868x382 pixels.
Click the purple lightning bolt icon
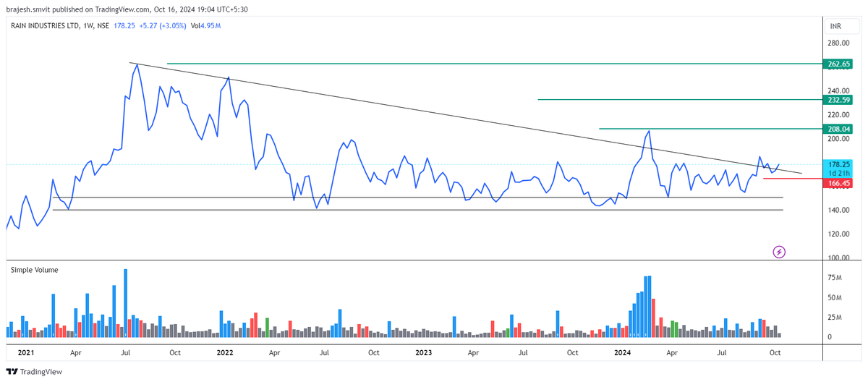[779, 252]
